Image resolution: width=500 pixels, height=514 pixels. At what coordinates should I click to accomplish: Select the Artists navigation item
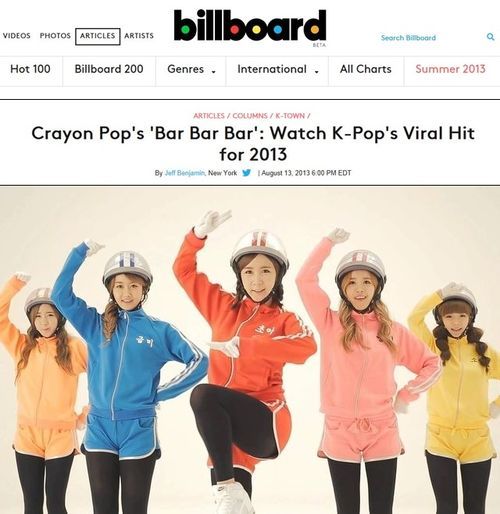pyautogui.click(x=139, y=36)
